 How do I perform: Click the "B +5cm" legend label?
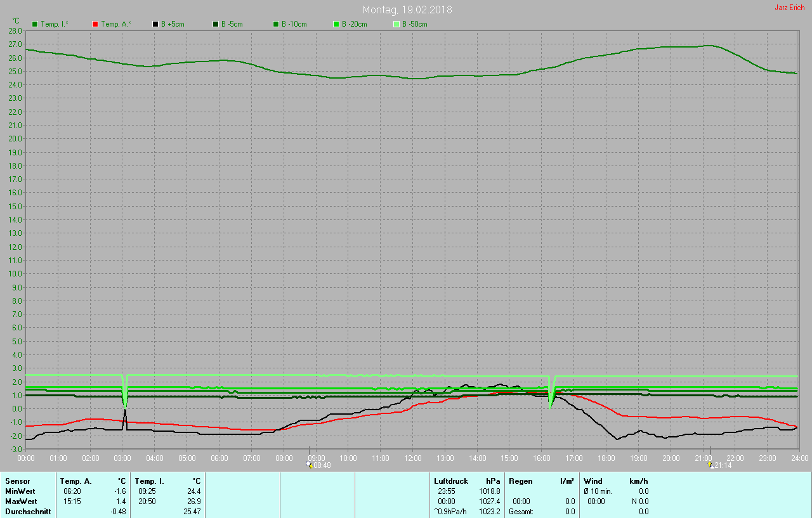pyautogui.click(x=173, y=24)
